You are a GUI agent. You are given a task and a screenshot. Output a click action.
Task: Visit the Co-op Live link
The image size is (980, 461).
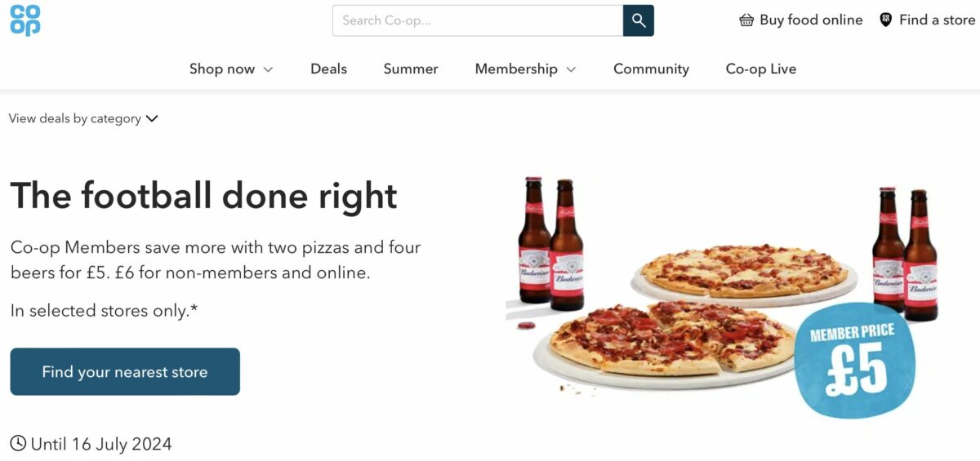[761, 69]
